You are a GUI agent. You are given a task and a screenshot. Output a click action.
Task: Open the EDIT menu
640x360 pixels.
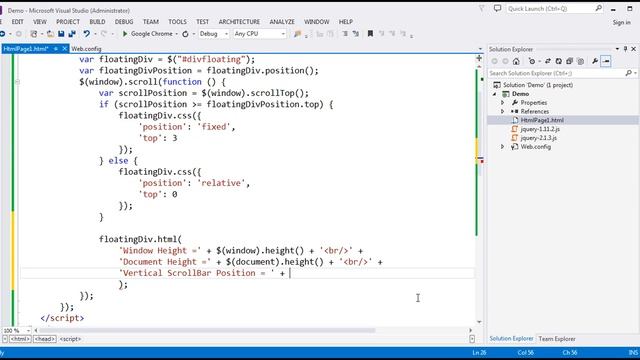tap(18, 22)
